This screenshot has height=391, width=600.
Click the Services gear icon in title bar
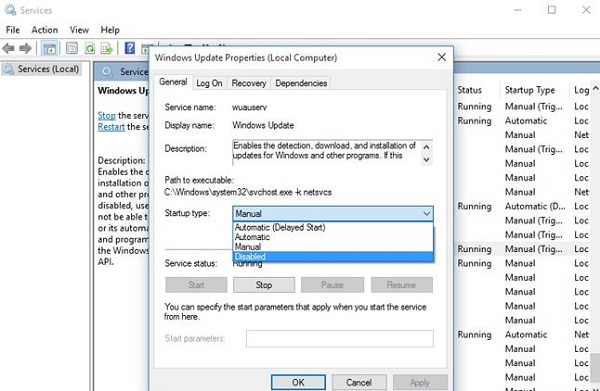10,10
